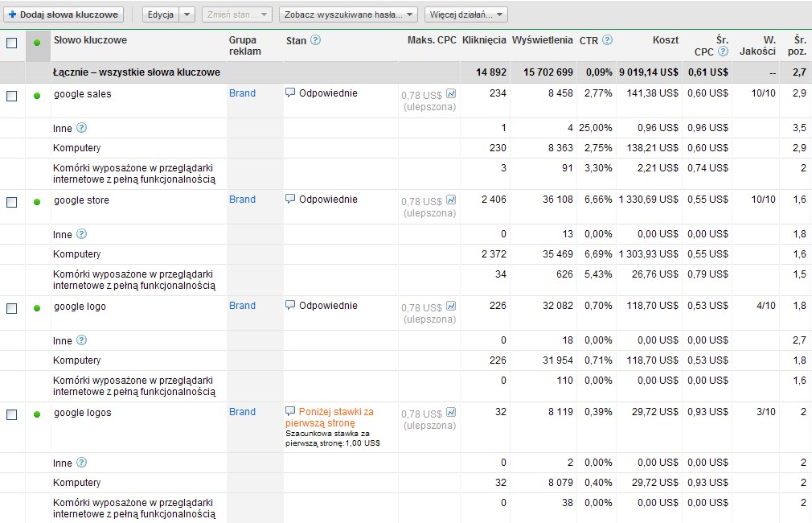Click help icon next to Inne under google logo
The image size is (812, 523).
coord(81,340)
